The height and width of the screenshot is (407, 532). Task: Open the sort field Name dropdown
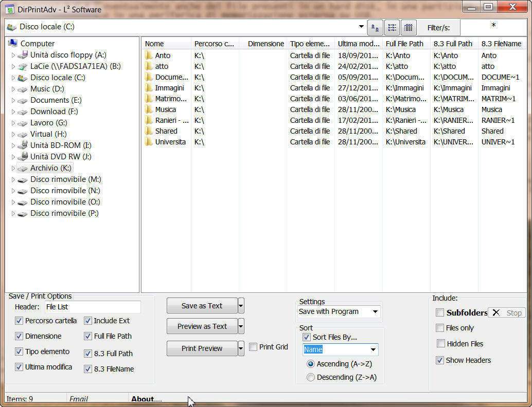373,349
